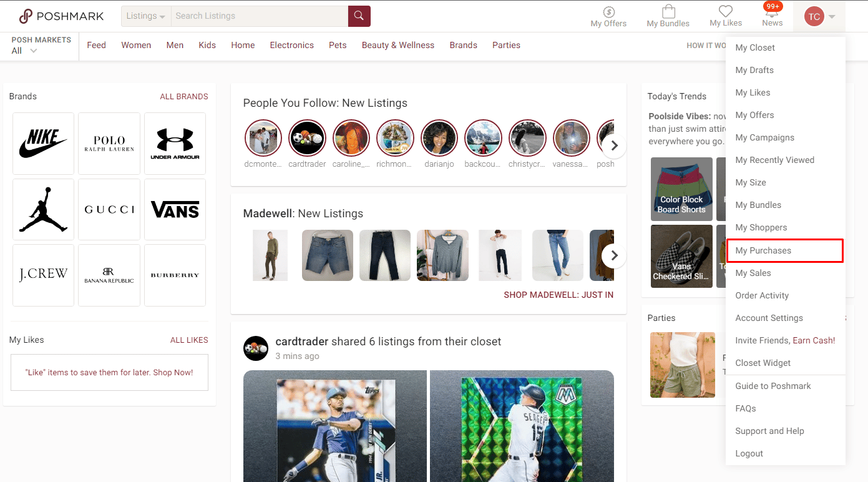Viewport: 868px width, 482px height.
Task: Select the Nike brand logo tile
Action: click(43, 144)
